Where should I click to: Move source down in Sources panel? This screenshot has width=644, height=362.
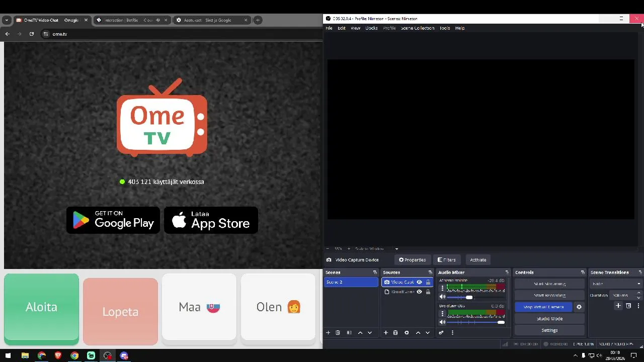428,333
